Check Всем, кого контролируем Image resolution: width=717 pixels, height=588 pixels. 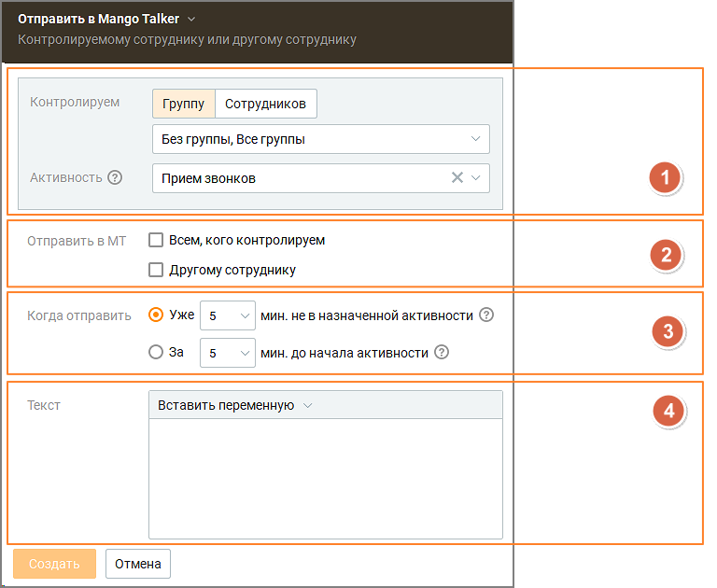click(156, 240)
